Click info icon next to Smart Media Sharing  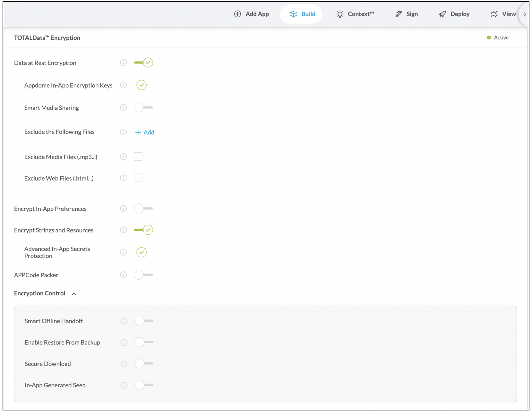[123, 107]
